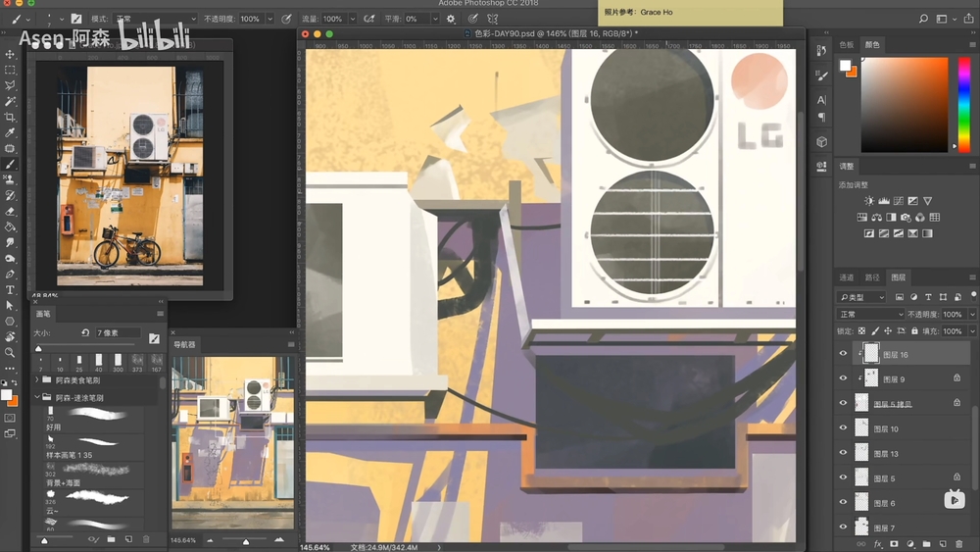
Task: Hide layer 图层 6 using its eye icon
Action: pos(843,502)
